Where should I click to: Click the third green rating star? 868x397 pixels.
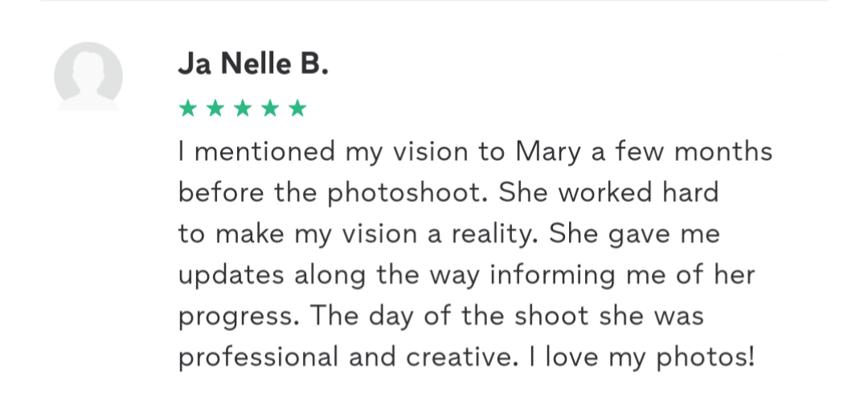click(x=243, y=108)
